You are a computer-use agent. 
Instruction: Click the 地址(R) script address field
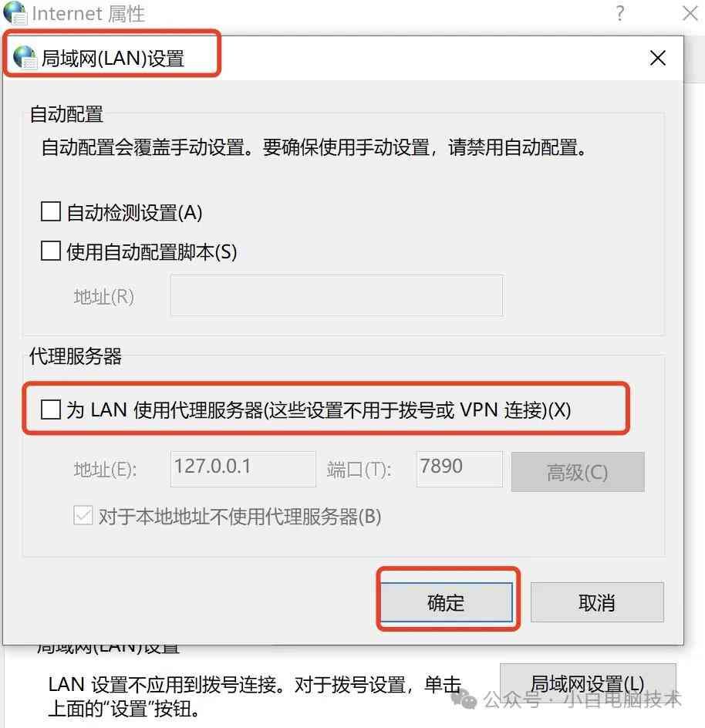coord(337,296)
